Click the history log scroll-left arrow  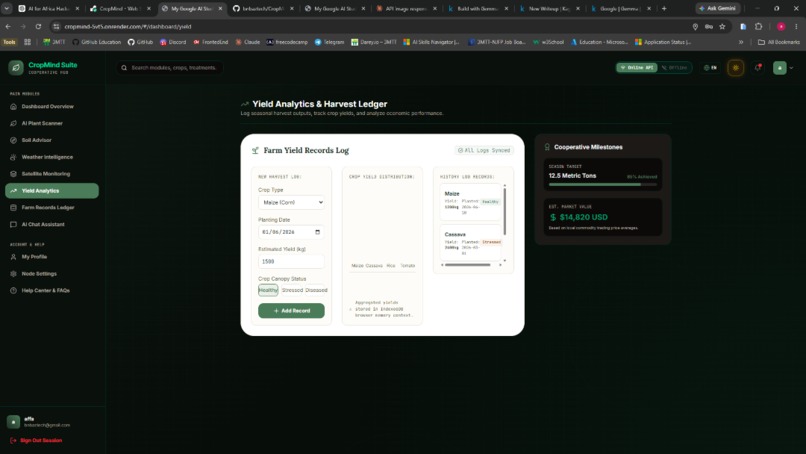[443, 265]
